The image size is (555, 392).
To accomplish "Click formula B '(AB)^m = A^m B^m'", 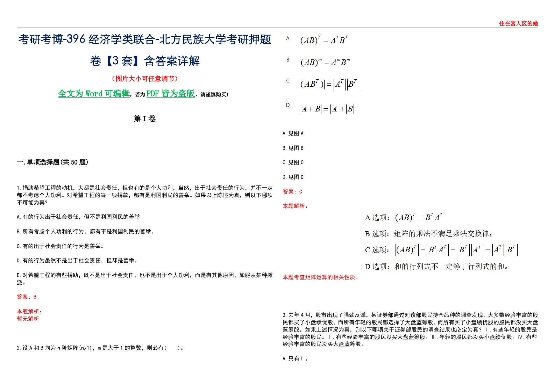I will pos(325,62).
